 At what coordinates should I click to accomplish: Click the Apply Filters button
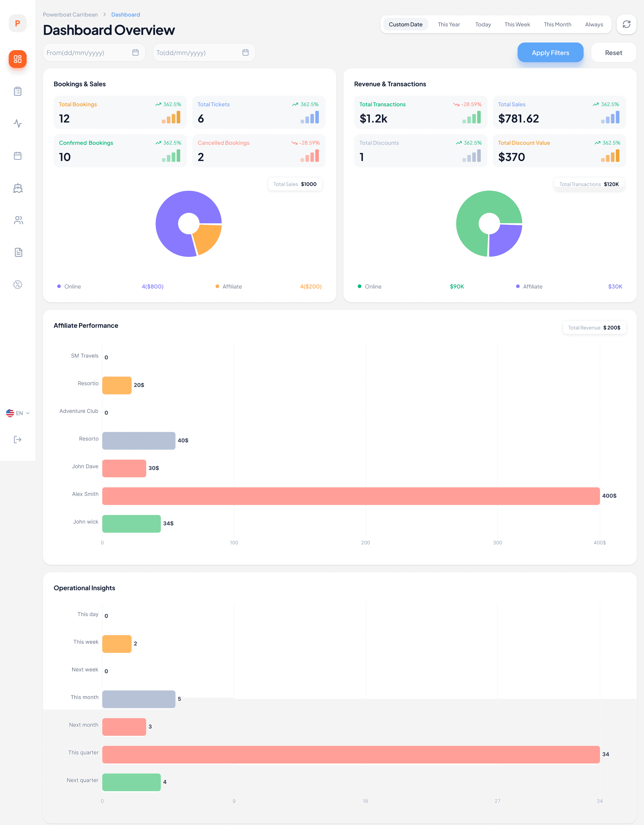click(550, 53)
